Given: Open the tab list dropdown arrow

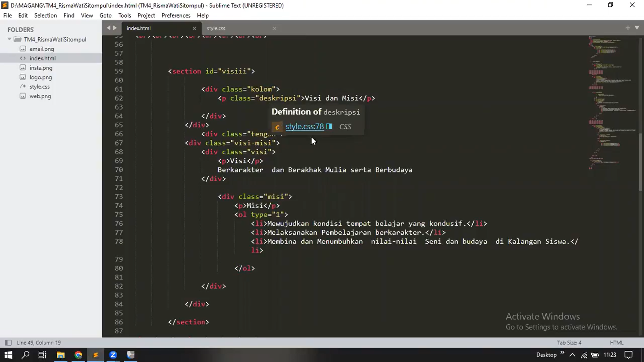Looking at the screenshot, I should (637, 28).
